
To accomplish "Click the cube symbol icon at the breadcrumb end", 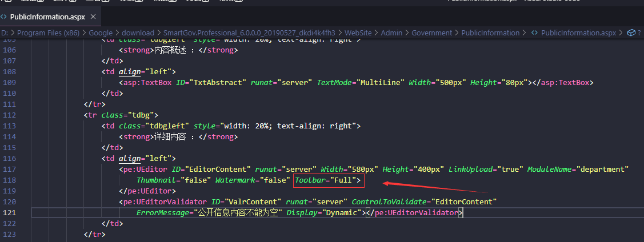I will click(631, 33).
